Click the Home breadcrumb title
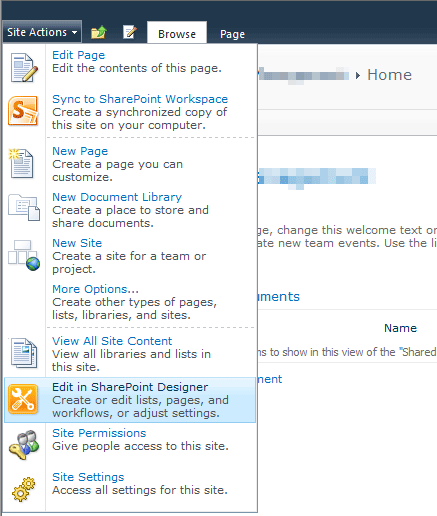The image size is (437, 516). (389, 75)
